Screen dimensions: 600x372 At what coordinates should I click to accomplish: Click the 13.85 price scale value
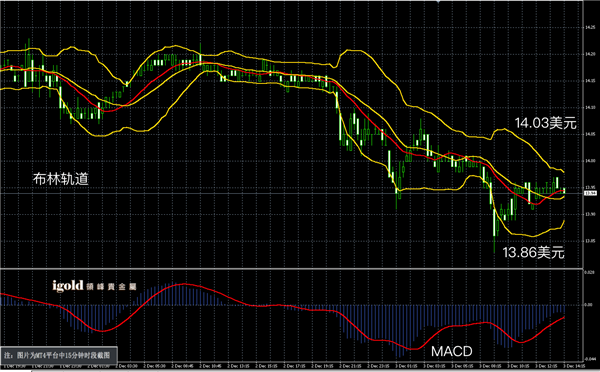click(x=590, y=241)
